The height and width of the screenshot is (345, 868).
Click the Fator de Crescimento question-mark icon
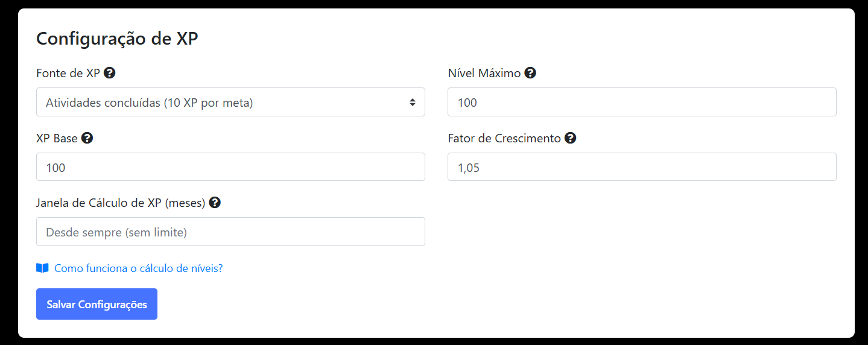[570, 138]
